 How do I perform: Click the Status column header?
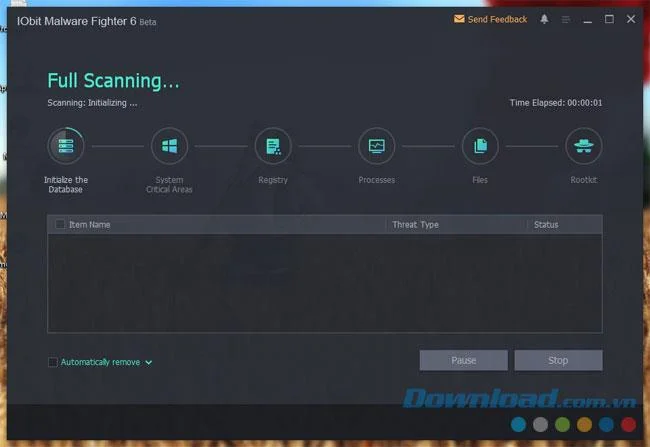pyautogui.click(x=546, y=225)
